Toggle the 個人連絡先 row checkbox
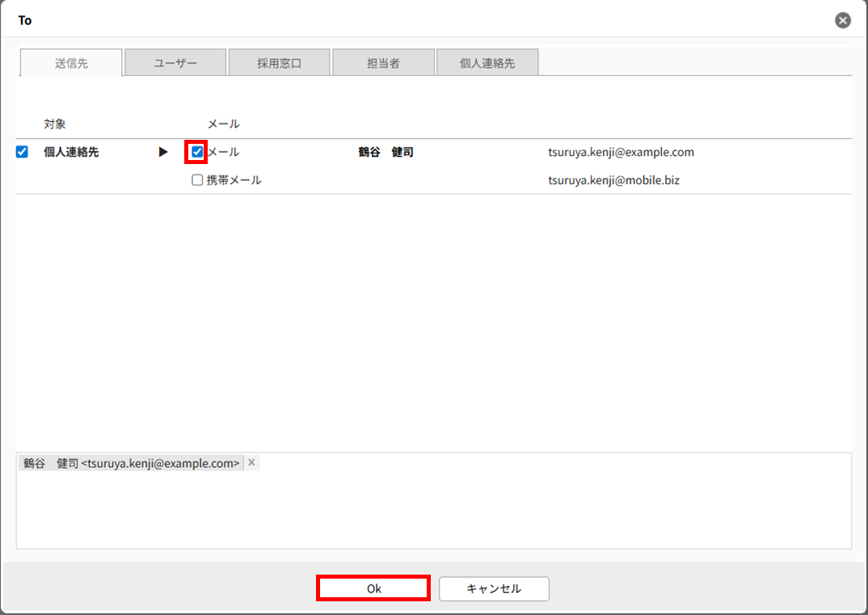 (22, 152)
